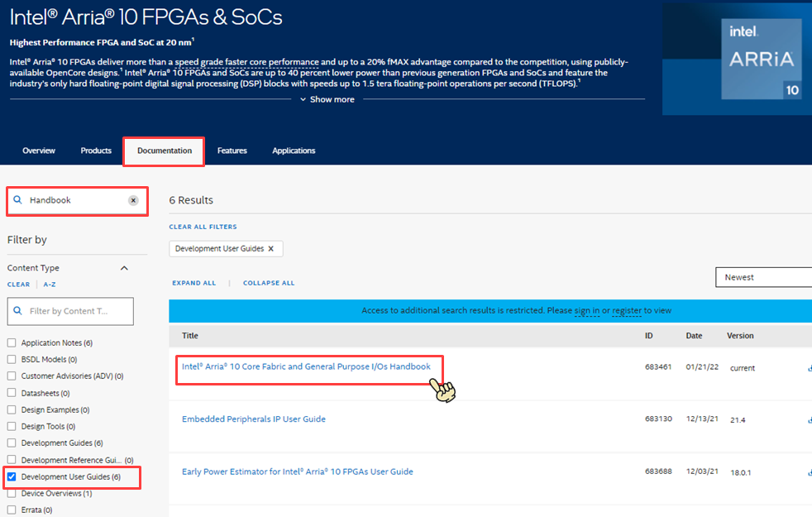Open Early Power Estimator User Guide

pos(297,472)
